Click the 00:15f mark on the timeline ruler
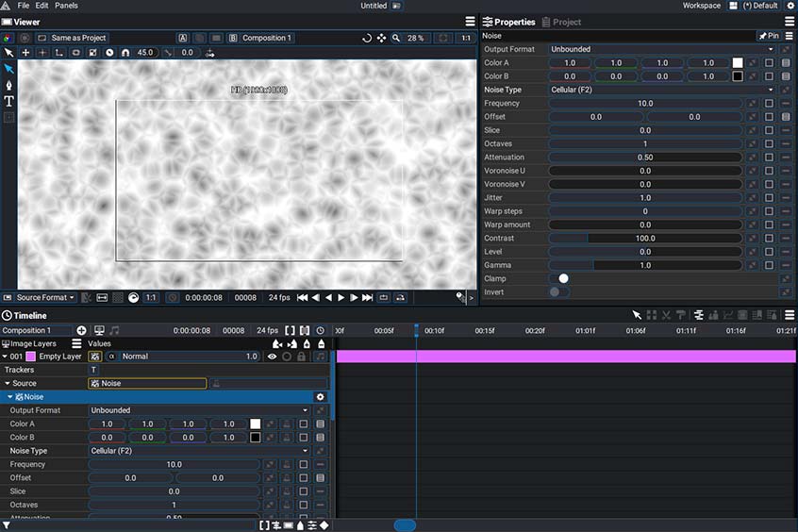Viewport: 798px width, 532px height. coord(485,330)
